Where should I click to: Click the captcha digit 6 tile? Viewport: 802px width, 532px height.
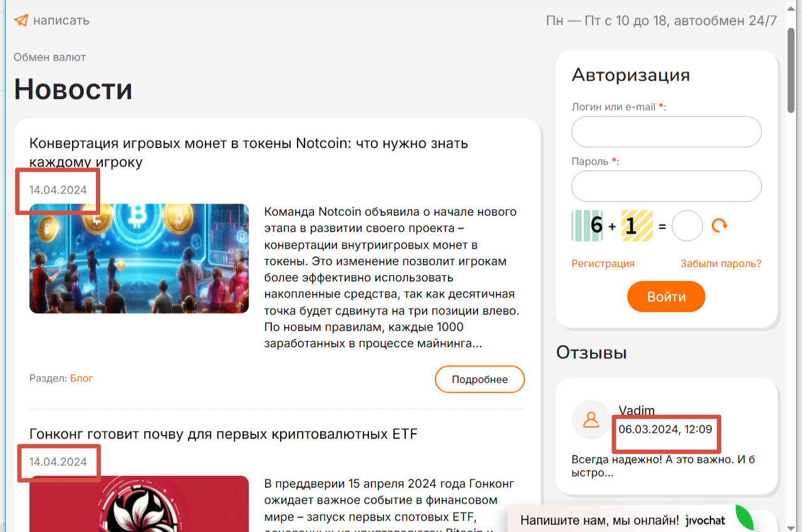tap(587, 226)
